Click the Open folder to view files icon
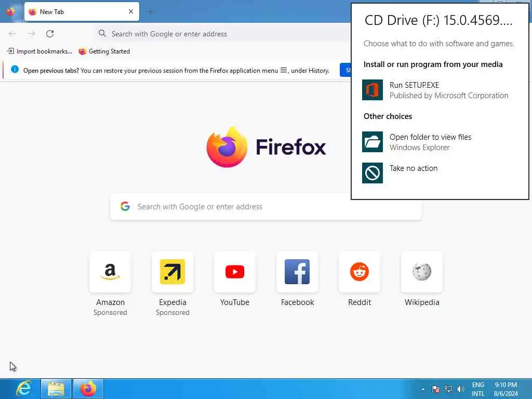The image size is (532, 399). point(372,142)
